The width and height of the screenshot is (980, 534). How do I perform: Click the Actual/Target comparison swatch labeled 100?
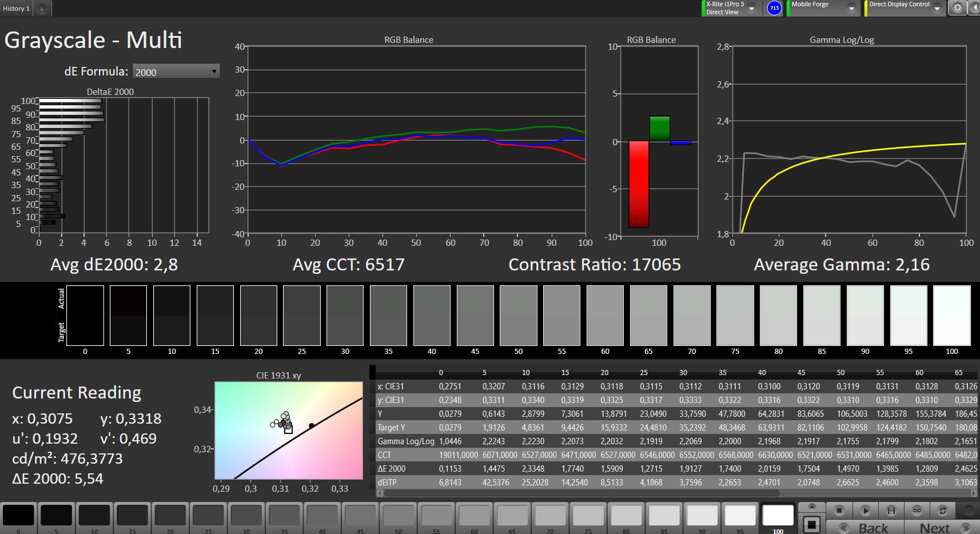952,316
